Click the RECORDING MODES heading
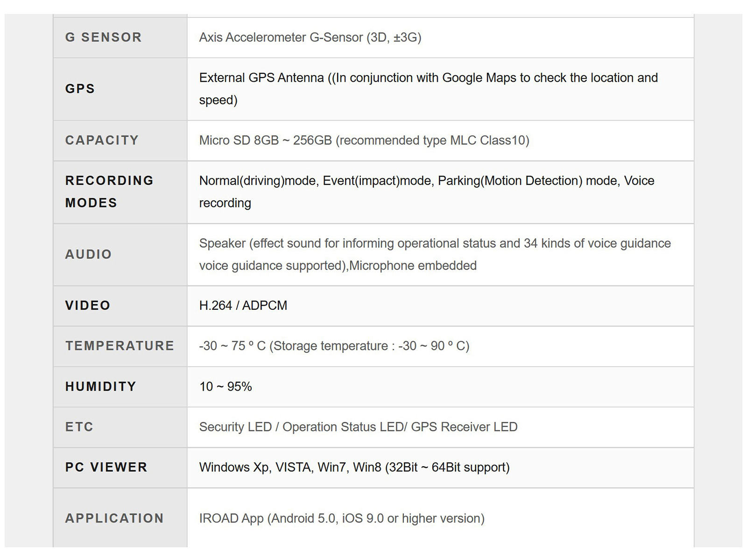Viewport: 747px width, 560px height. (109, 191)
